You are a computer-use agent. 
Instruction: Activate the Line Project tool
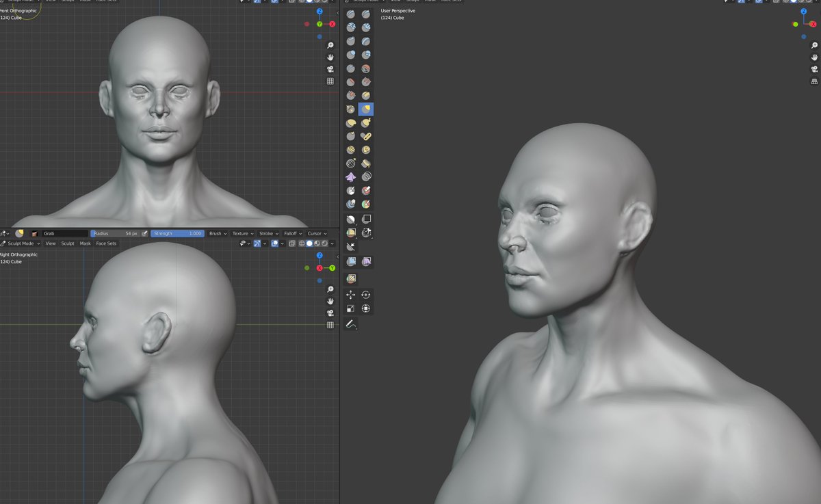pos(350,247)
